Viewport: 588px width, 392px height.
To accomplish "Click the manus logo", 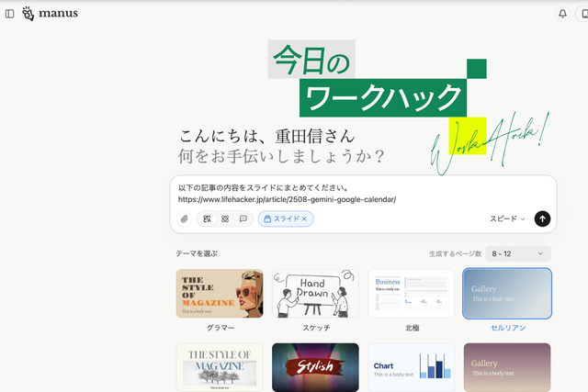I will [51, 14].
